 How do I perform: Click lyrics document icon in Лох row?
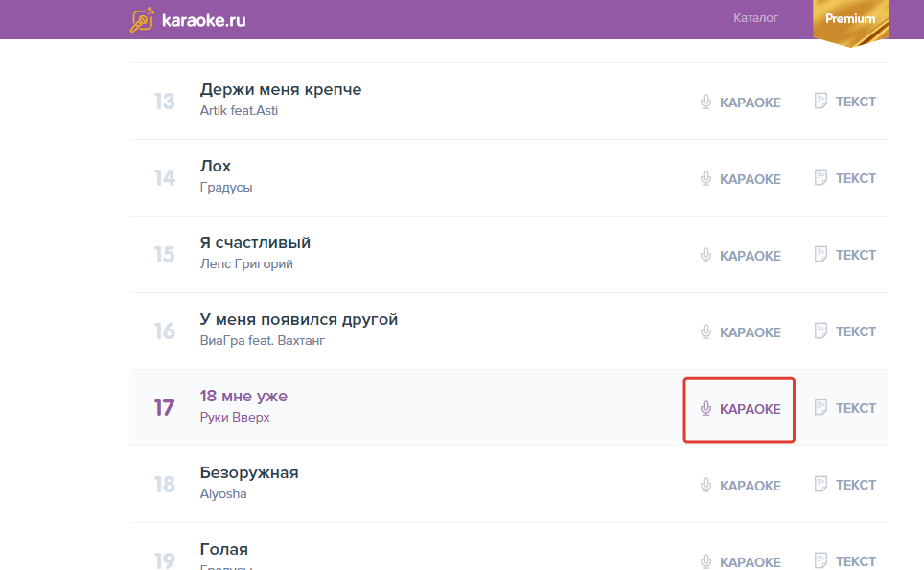tap(820, 177)
